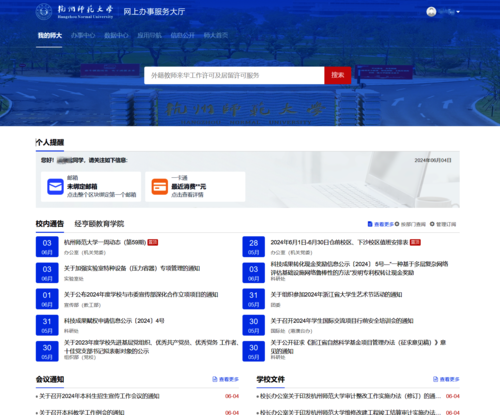Click the 学校文件 section heading
Screen dimensions: 500x415
270,379
